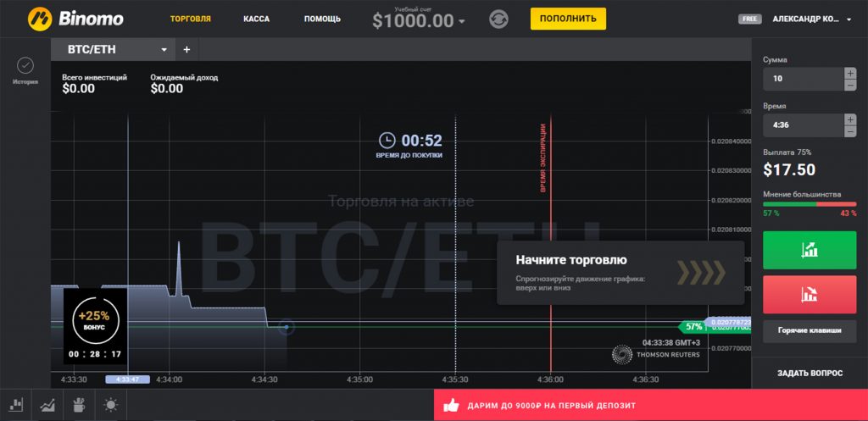Click the 00:28:17 bonus countdown
The image size is (868, 421).
coord(95,354)
